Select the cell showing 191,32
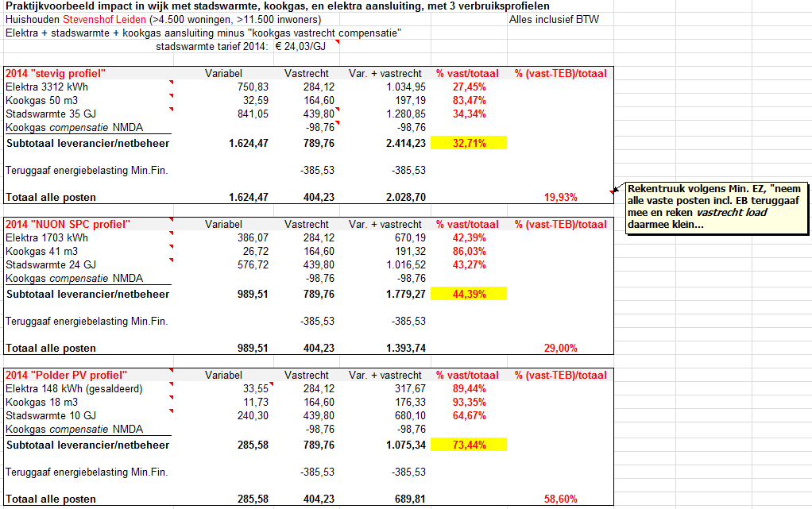This screenshot has height=509, width=812. tap(410, 251)
